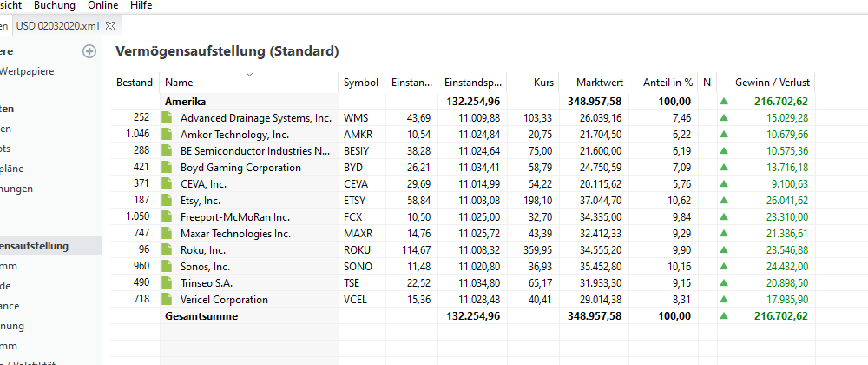This screenshot has width=868, height=365.
Task: Click the Vericel Corporation security icon
Action: tap(169, 300)
